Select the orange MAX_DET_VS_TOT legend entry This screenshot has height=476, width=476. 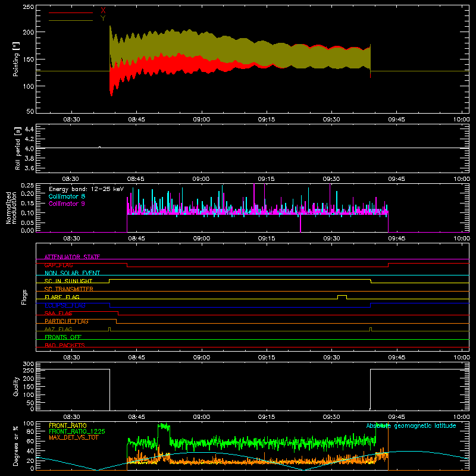click(74, 437)
